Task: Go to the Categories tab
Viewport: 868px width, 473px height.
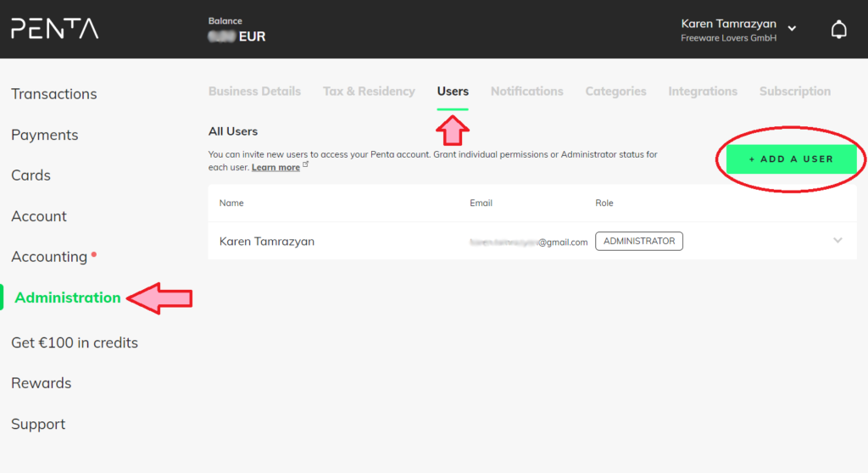Action: 615,92
